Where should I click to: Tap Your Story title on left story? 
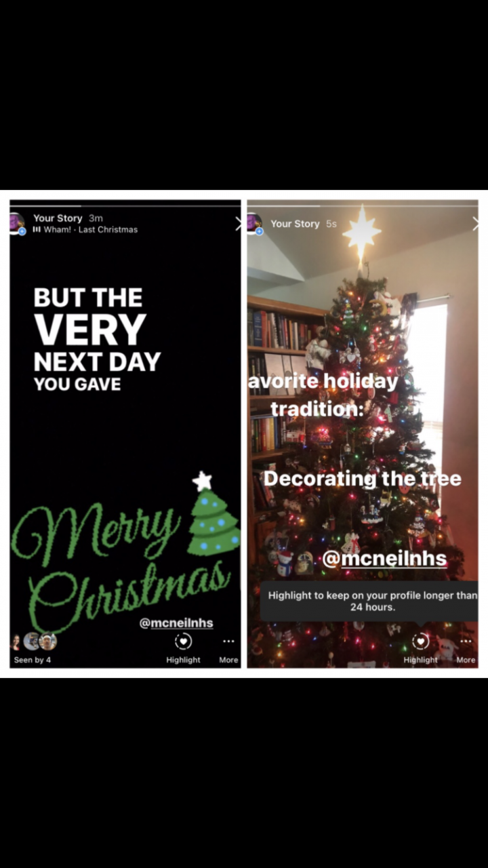pos(58,218)
